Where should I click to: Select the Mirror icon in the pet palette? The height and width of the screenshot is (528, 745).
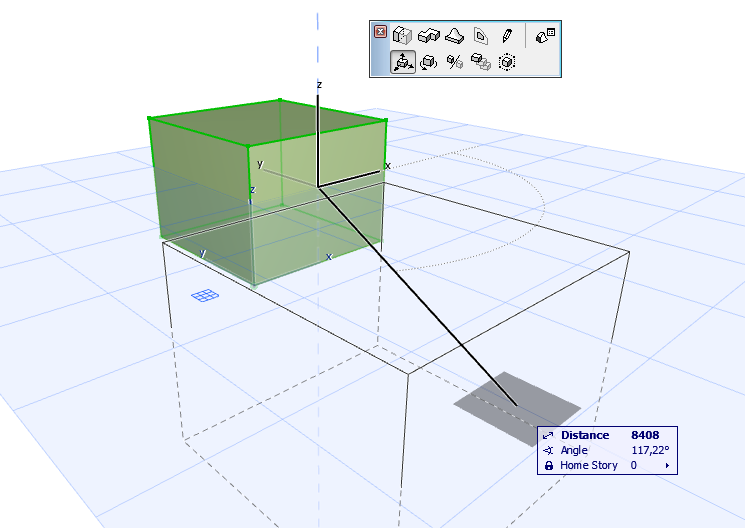[x=455, y=62]
